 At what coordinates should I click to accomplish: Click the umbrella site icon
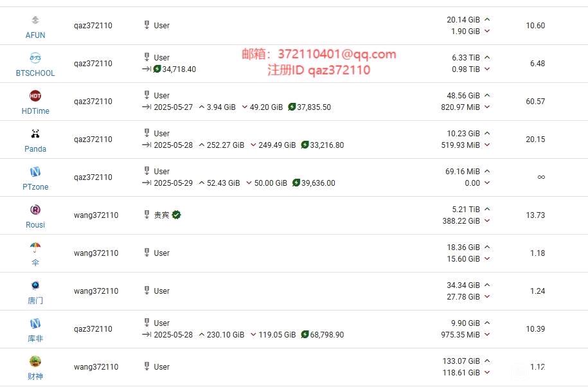click(x=35, y=248)
